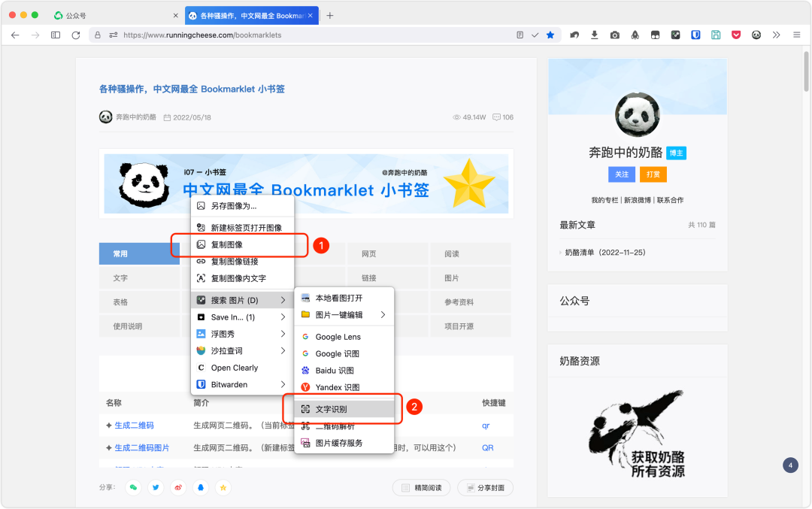This screenshot has height=509, width=812.
Task: Reload the page with the refresh icon
Action: [76, 35]
